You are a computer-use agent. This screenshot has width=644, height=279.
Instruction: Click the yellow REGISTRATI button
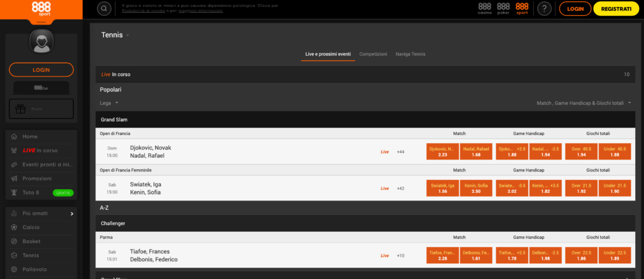coord(616,8)
